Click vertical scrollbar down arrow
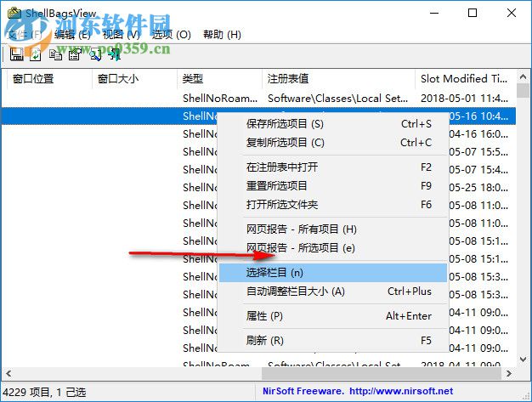 (x=523, y=360)
